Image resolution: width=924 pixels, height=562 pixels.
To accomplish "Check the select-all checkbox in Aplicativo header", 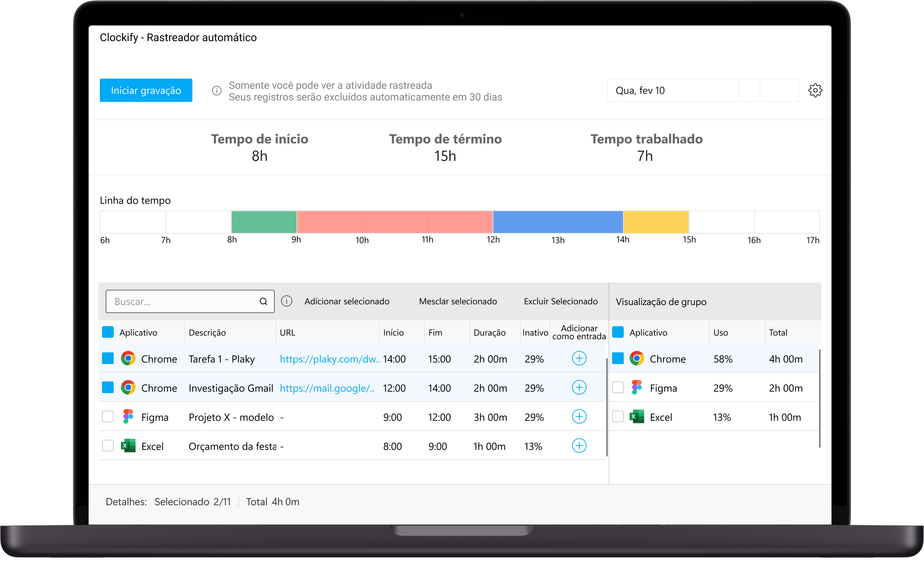I will pos(108,332).
